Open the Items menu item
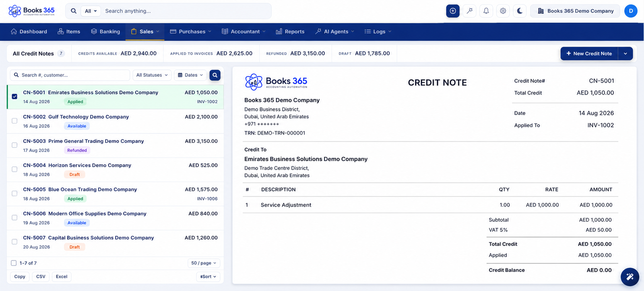Screen dimensions: 644x291 click(x=69, y=31)
